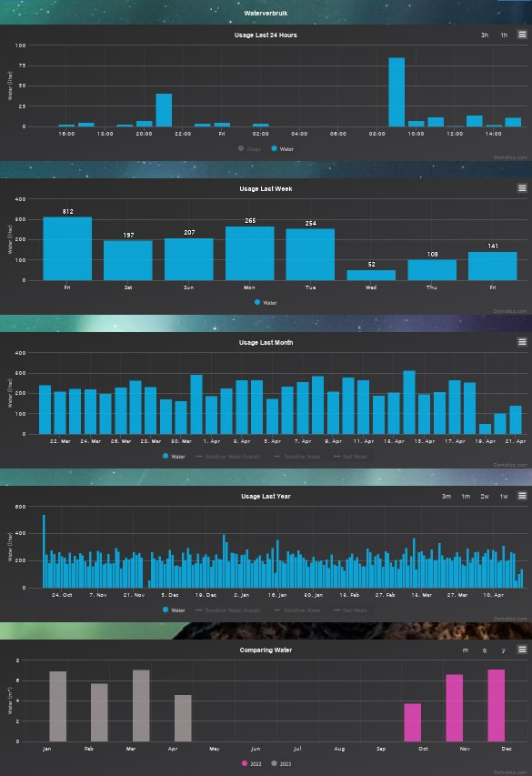Click the Waterverbruik page title
This screenshot has width=532, height=776.
266,14
